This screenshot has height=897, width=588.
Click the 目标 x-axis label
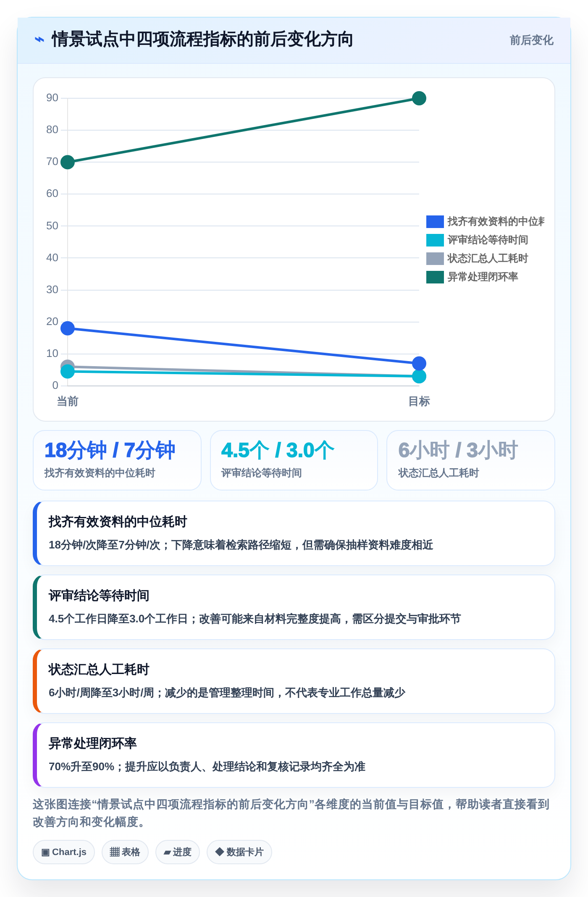point(419,401)
